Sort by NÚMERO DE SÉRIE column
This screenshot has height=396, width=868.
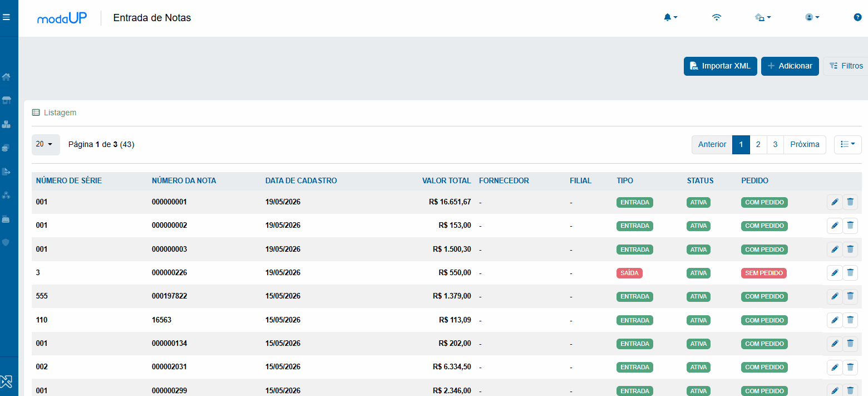click(x=69, y=180)
